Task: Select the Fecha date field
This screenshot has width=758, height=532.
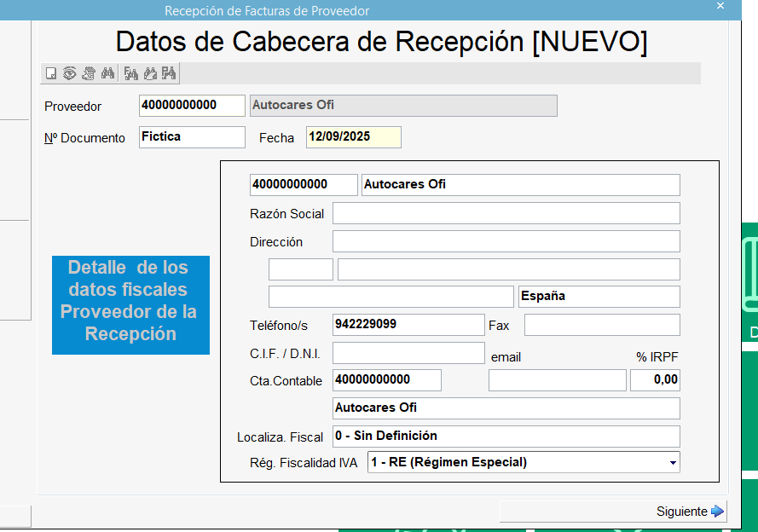Action: [x=353, y=136]
